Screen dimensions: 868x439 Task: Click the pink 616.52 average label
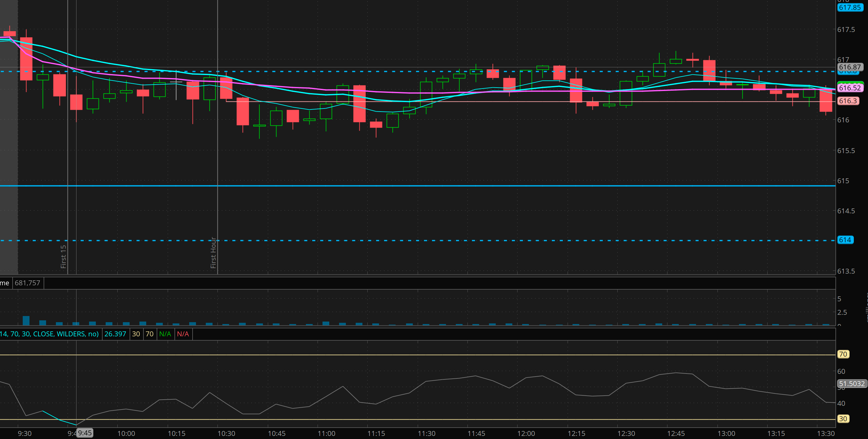(x=850, y=88)
